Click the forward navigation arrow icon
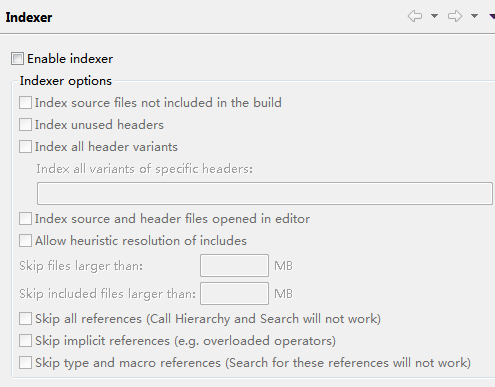The width and height of the screenshot is (495, 387). [x=455, y=16]
